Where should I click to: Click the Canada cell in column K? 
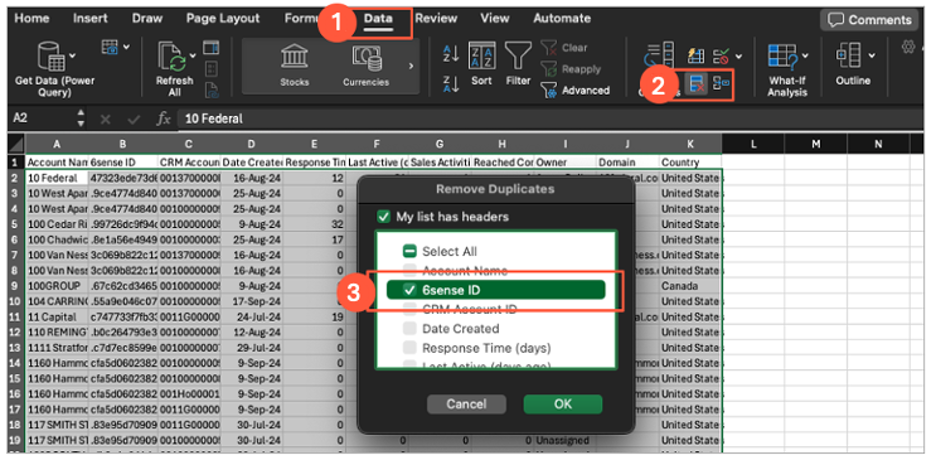click(x=690, y=286)
